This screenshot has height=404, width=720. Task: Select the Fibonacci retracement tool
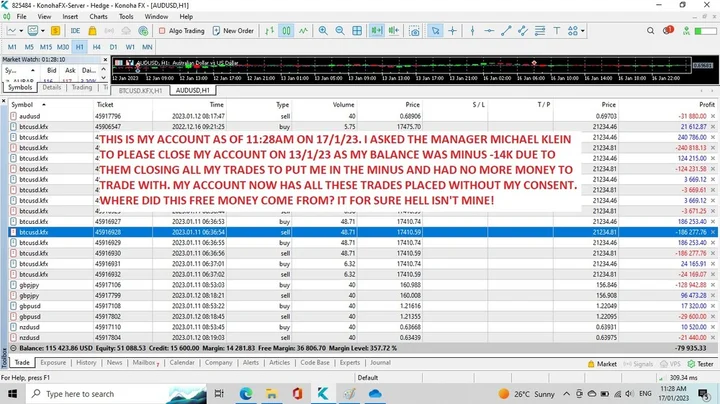point(540,31)
